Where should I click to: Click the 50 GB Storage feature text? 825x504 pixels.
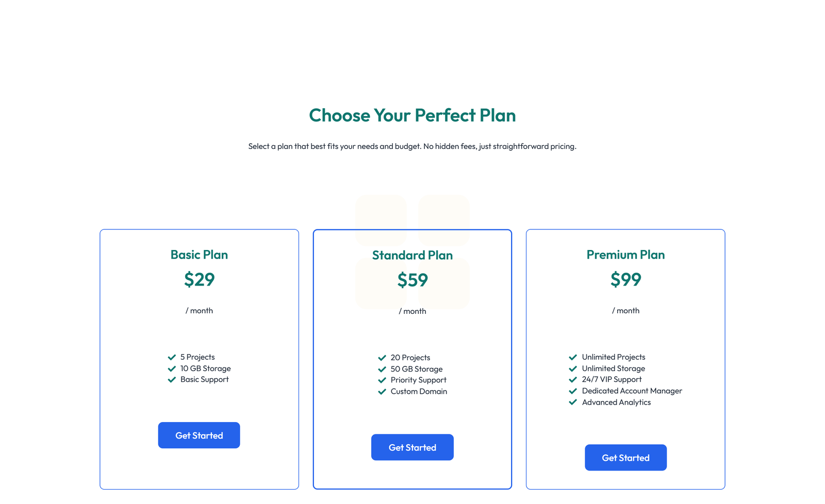pyautogui.click(x=416, y=368)
